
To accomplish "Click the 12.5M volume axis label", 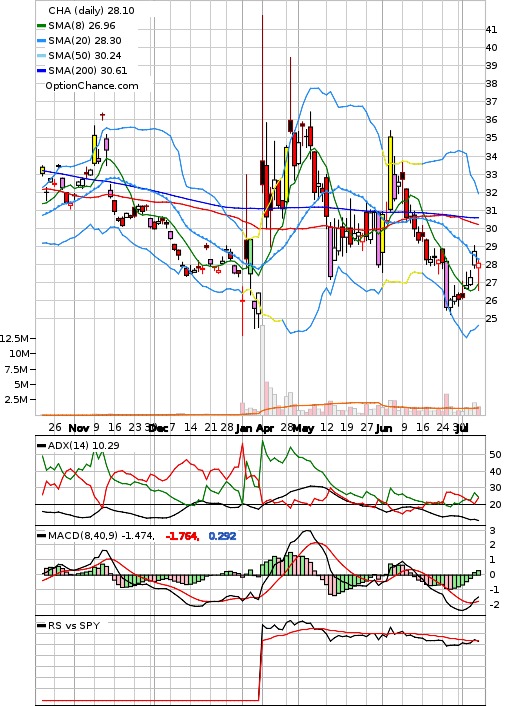I will tap(14, 338).
